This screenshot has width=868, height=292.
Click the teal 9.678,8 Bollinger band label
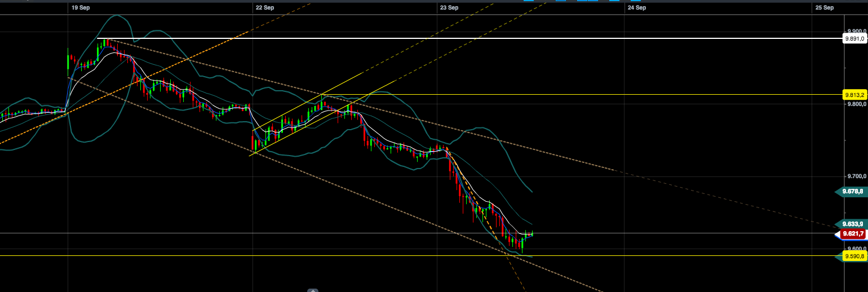(x=852, y=192)
